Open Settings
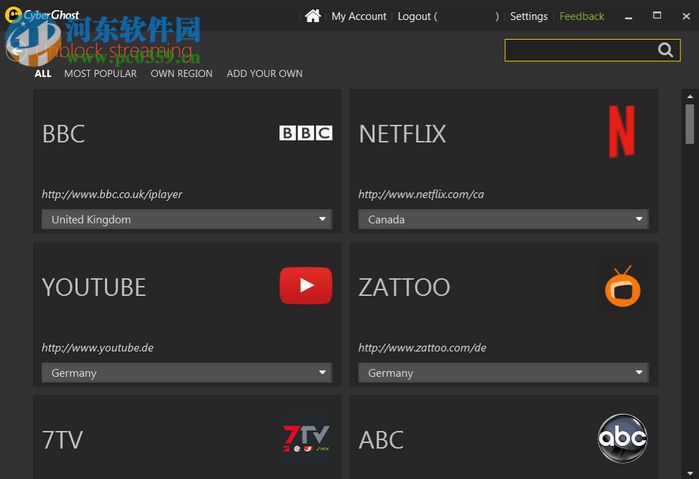The width and height of the screenshot is (699, 479). click(x=529, y=17)
